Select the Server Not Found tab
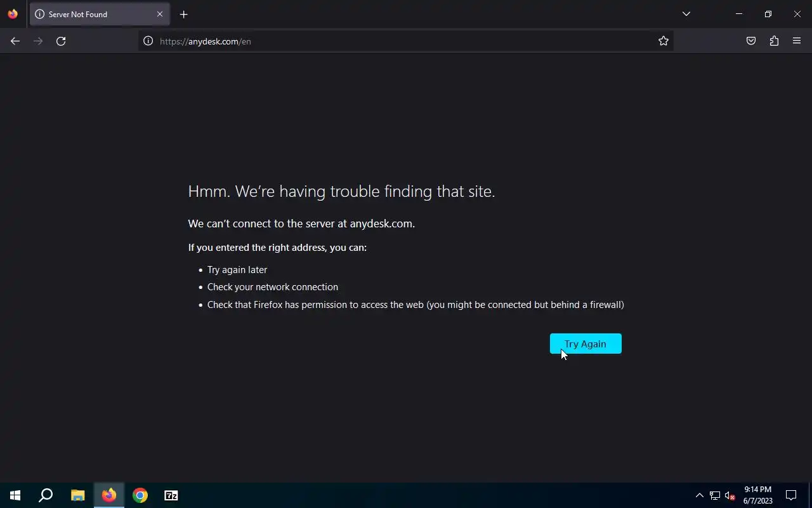 (x=100, y=14)
